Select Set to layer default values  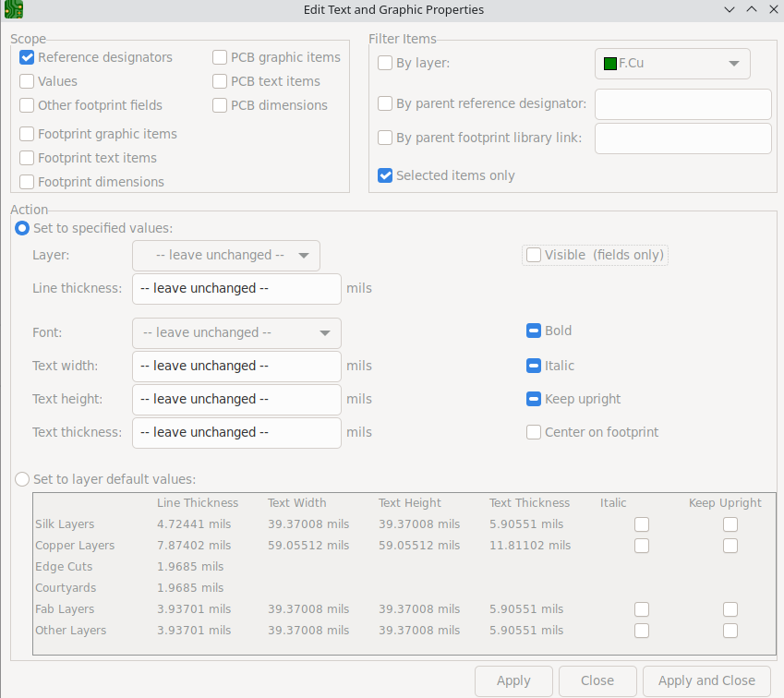coord(22,479)
